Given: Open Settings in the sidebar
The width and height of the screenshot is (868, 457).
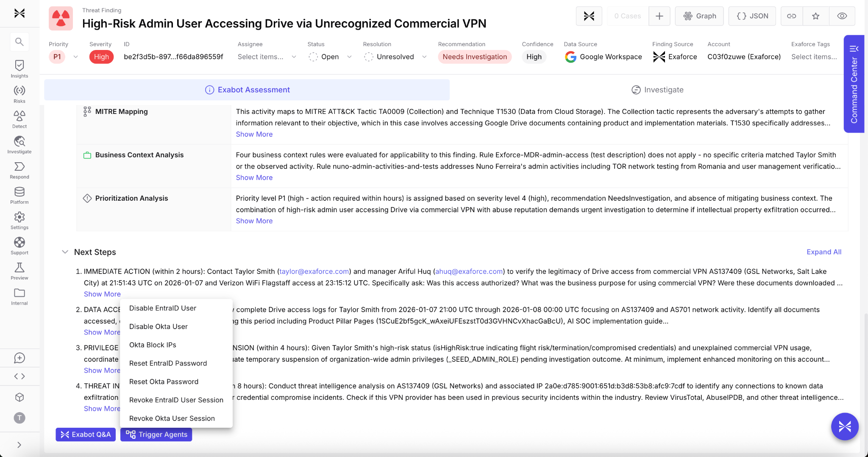Looking at the screenshot, I should point(19,221).
